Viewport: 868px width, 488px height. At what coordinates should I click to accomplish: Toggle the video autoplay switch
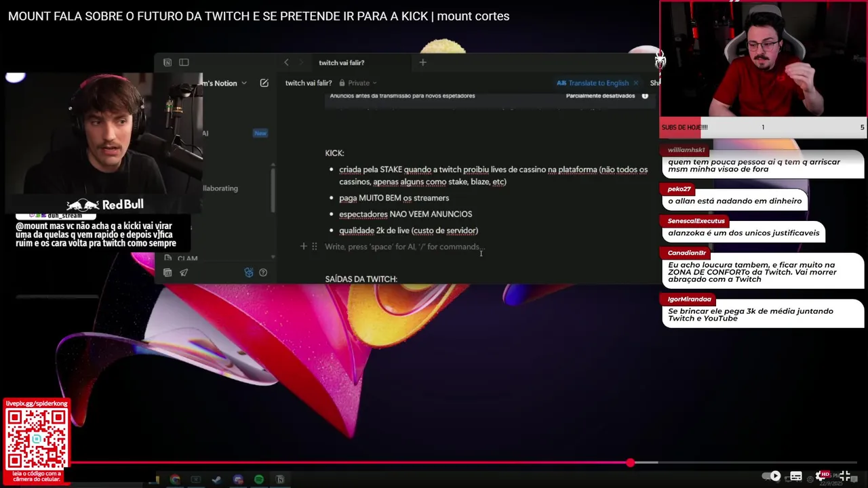click(771, 476)
